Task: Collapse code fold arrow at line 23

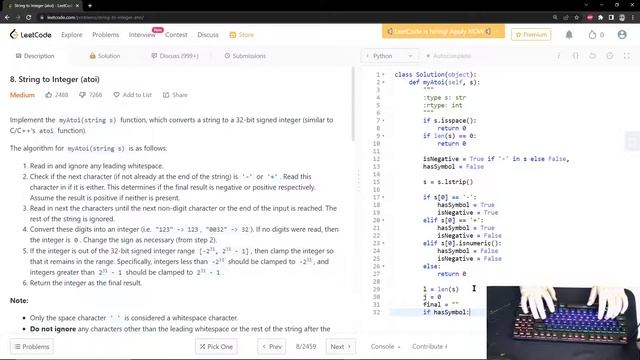Action: pyautogui.click(x=383, y=243)
